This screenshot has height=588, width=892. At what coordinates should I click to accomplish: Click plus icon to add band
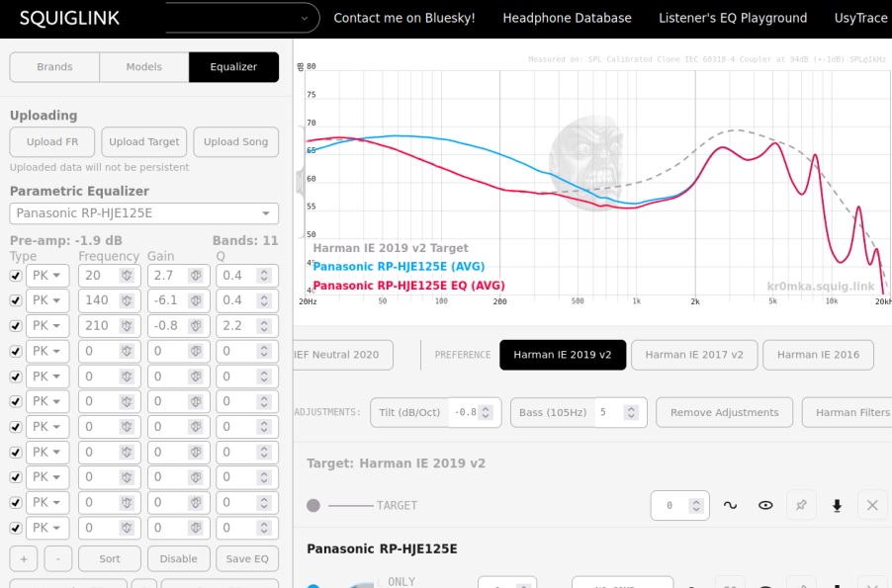click(24, 559)
